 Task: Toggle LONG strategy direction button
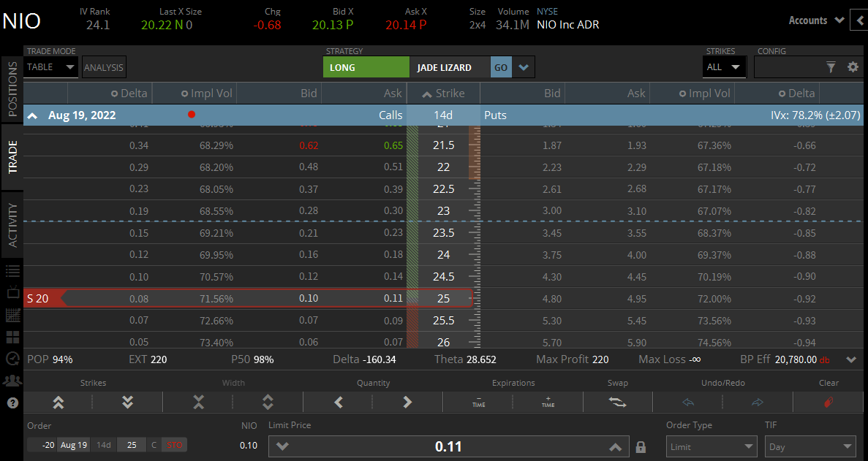366,67
